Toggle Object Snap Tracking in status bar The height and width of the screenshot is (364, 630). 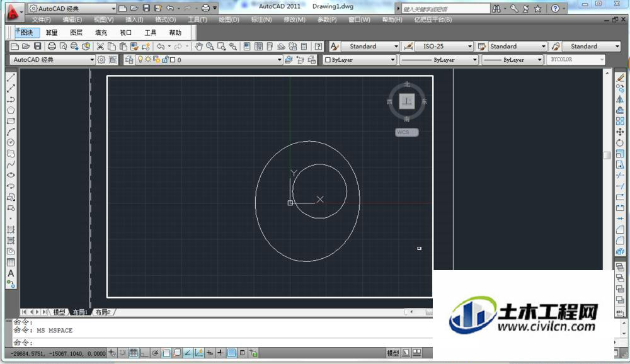(188, 353)
